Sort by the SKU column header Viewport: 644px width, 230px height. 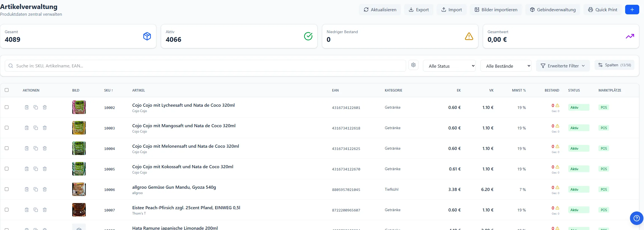[109, 90]
